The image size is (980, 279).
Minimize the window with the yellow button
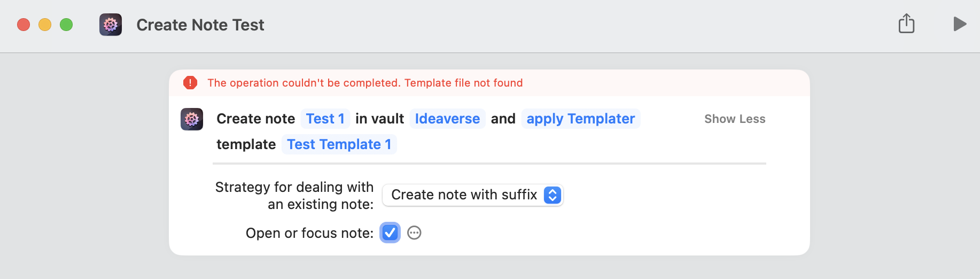(45, 25)
